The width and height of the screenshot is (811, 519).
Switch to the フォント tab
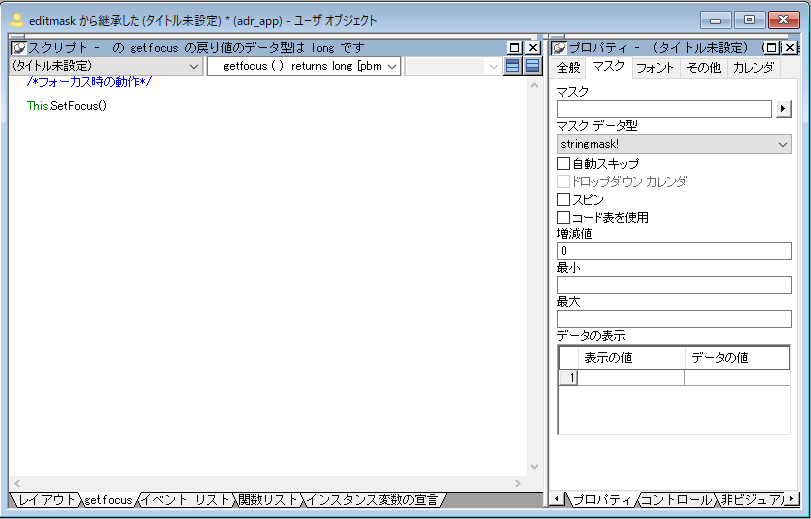[655, 68]
